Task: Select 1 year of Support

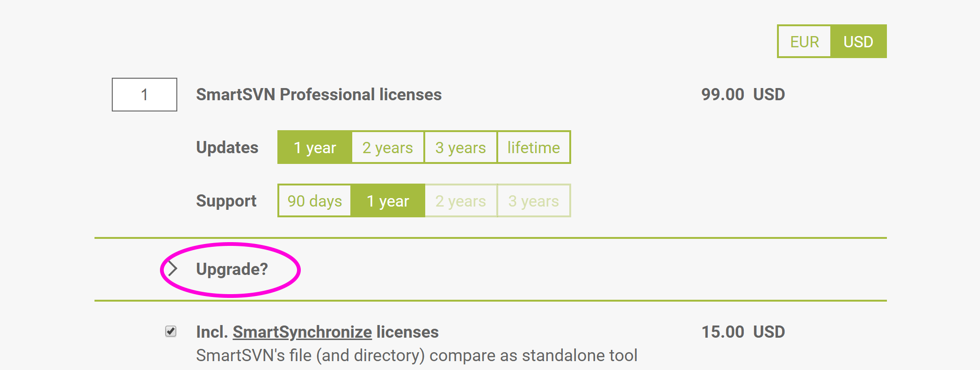Action: click(387, 200)
